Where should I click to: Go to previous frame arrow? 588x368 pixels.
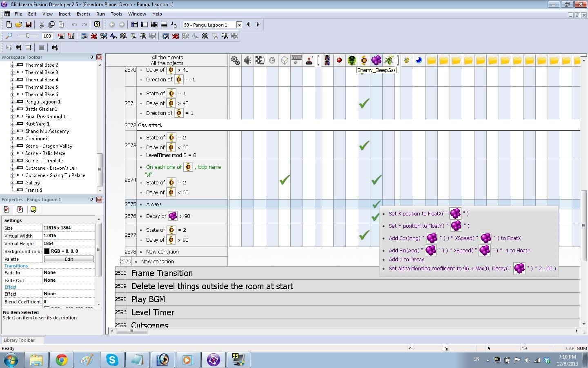[248, 25]
